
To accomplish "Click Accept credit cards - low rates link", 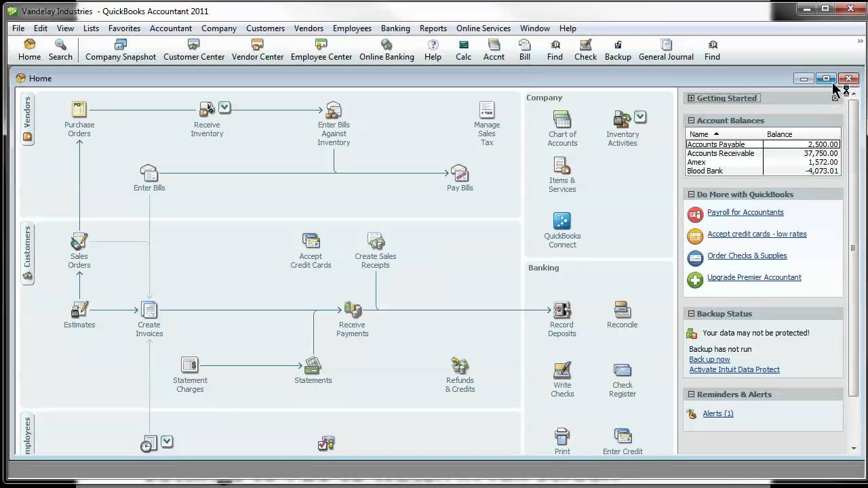I will click(x=757, y=234).
